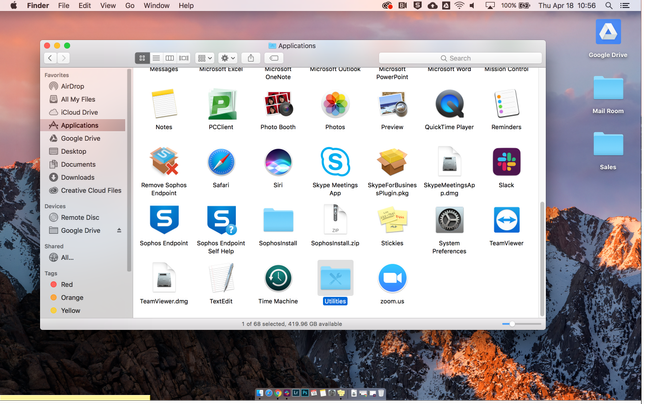The width and height of the screenshot is (650, 404).
Task: Open the Window menu
Action: pos(156,5)
